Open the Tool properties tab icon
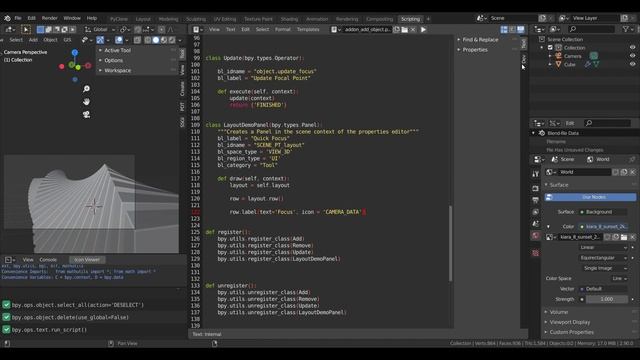Viewport: 640px width, 360px height. [x=536, y=174]
